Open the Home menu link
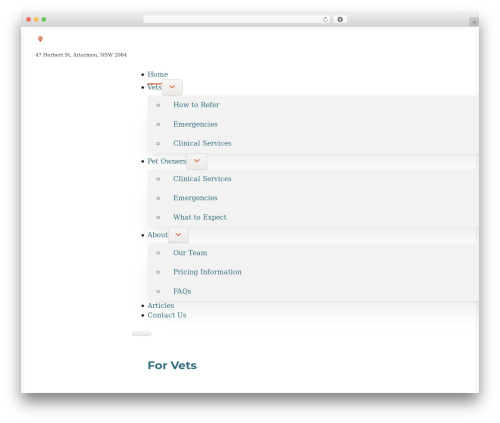This screenshot has width=500, height=423. click(158, 74)
